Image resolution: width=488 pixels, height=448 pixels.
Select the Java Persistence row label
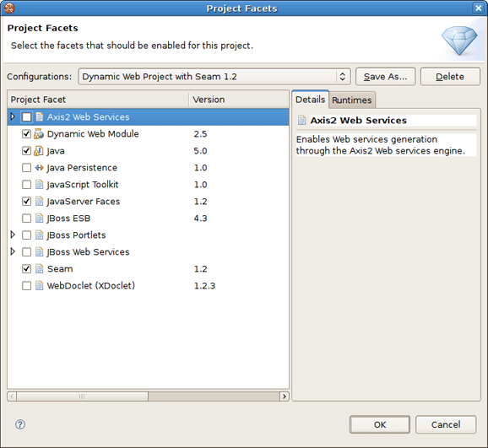click(x=82, y=168)
